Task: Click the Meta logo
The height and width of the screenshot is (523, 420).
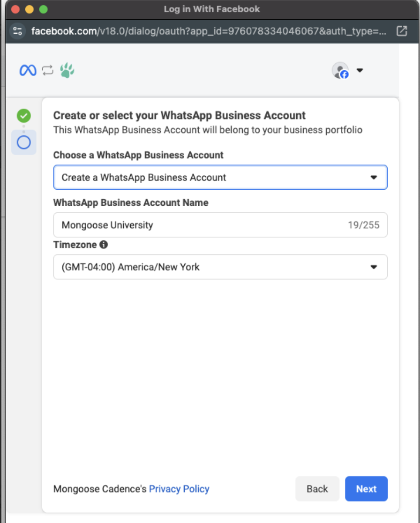Action: click(28, 71)
